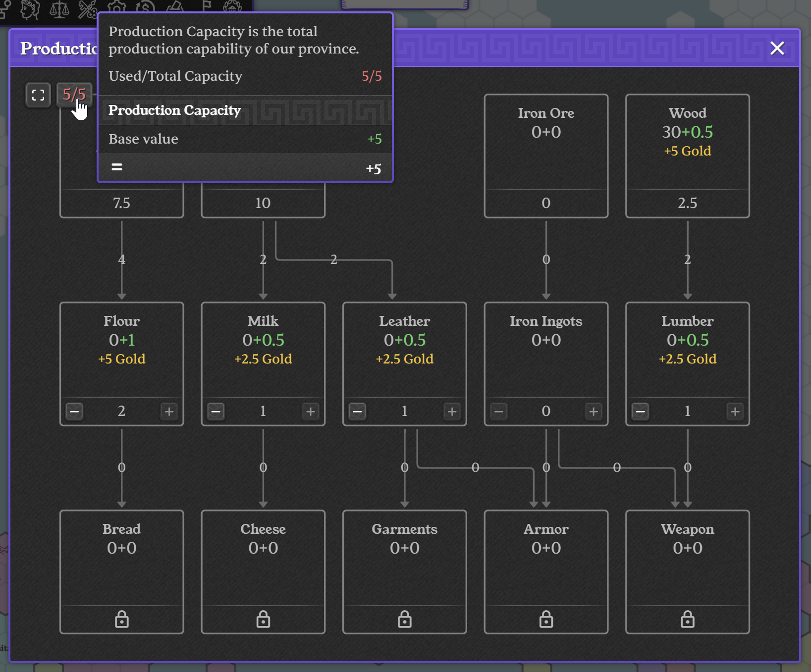This screenshot has width=811, height=672.
Task: Select the Lumber card title
Action: coord(688,321)
